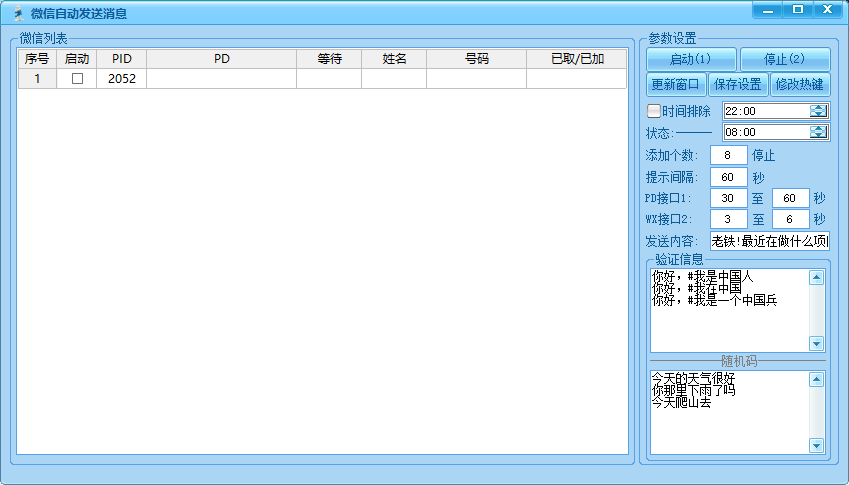Click the 保存设置 button

(737, 84)
